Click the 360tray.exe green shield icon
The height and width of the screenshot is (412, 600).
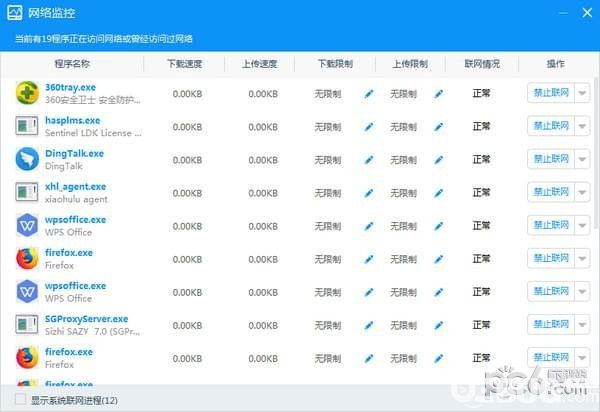(27, 93)
